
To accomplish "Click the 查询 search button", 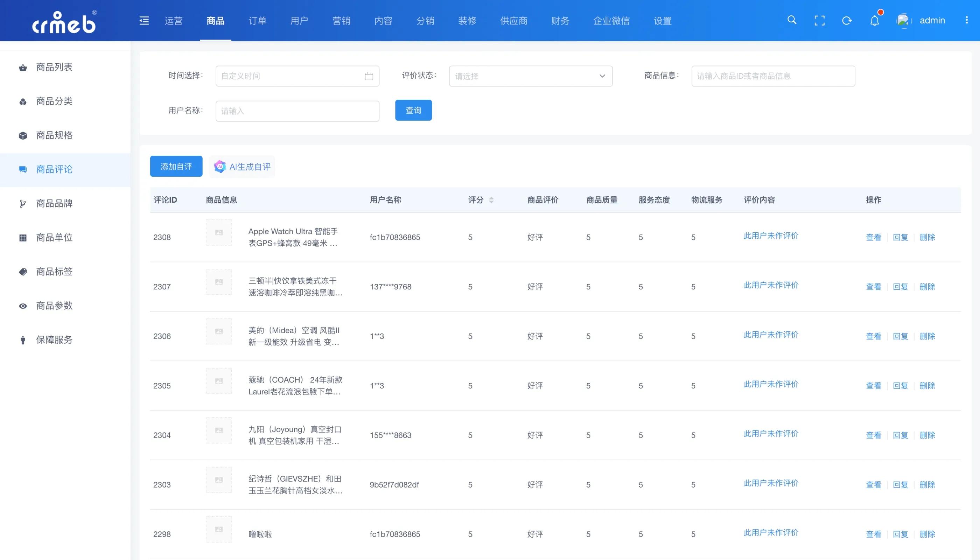I will tap(413, 110).
